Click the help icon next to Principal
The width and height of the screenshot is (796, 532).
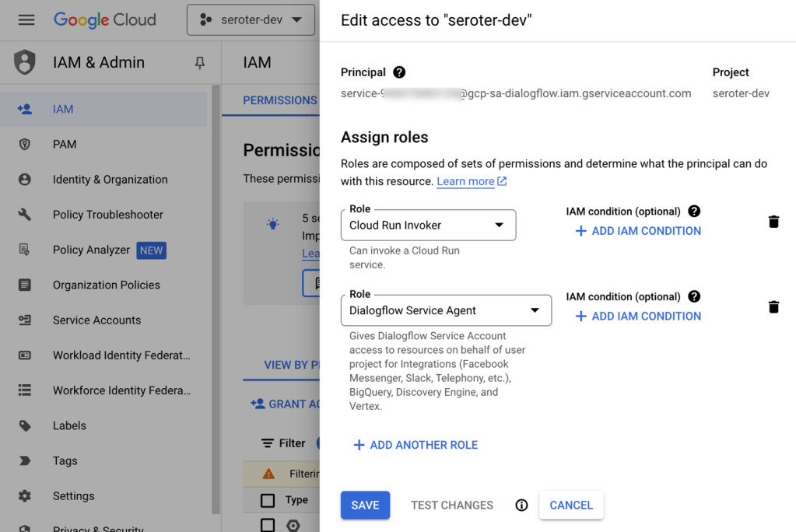399,72
